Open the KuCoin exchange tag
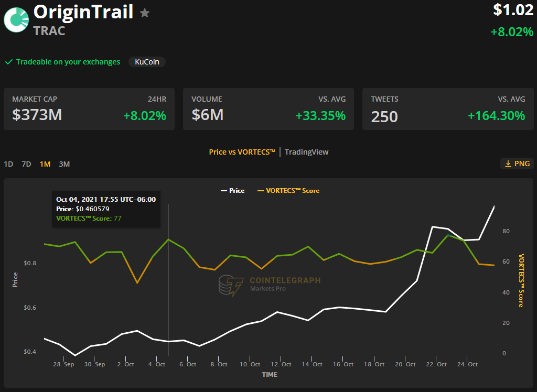Image resolution: width=537 pixels, height=392 pixels. point(147,62)
